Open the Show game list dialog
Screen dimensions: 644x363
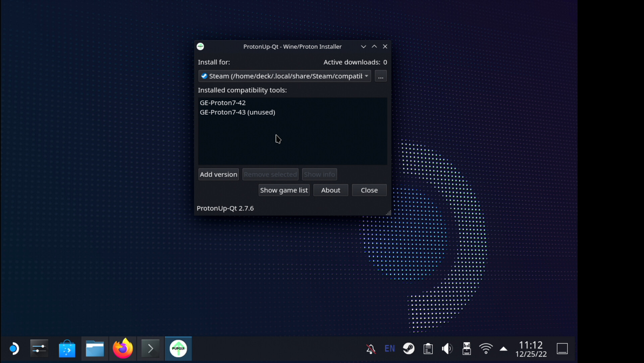click(284, 190)
